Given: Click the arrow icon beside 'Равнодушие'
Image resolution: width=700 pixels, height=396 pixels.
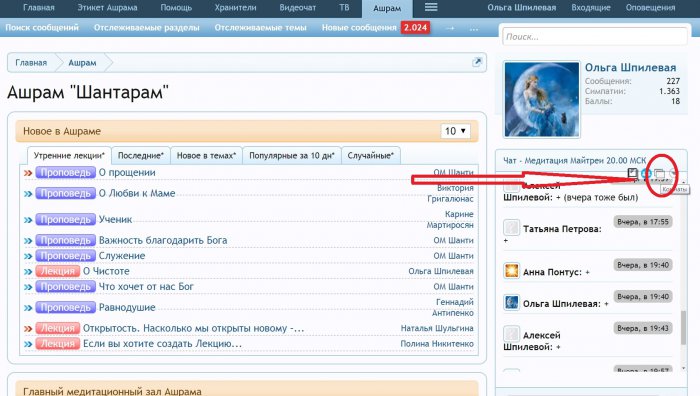Looking at the screenshot, I should (28, 308).
